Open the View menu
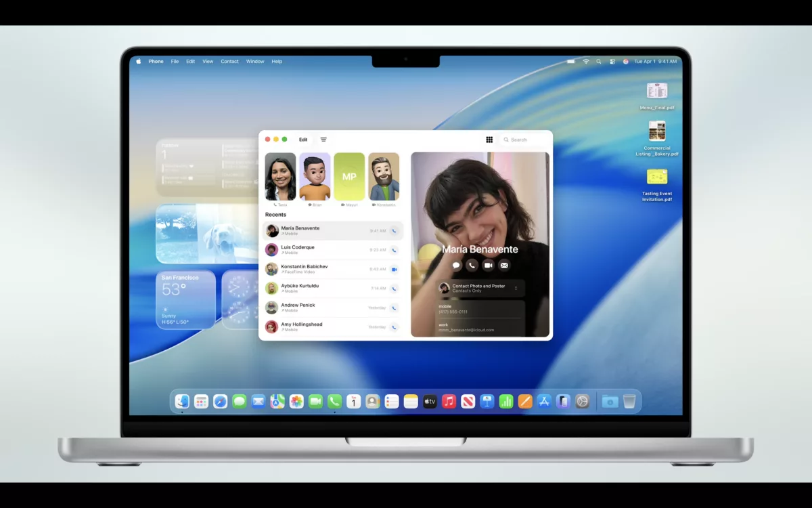Image resolution: width=812 pixels, height=508 pixels. pos(208,61)
